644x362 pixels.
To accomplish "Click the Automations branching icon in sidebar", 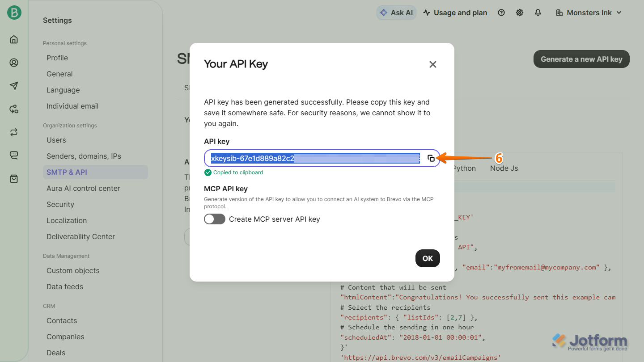I will (13, 109).
